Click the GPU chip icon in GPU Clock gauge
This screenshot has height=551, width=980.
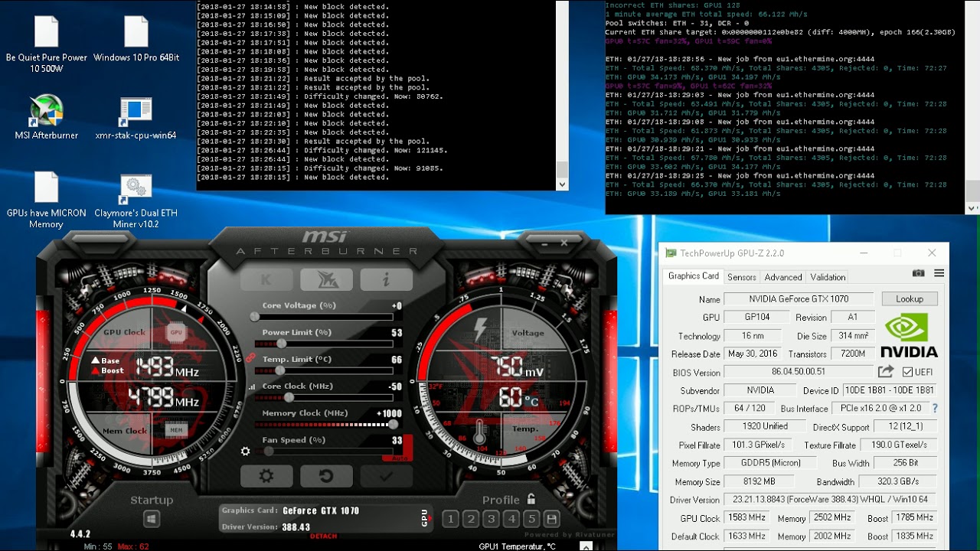[x=176, y=332]
